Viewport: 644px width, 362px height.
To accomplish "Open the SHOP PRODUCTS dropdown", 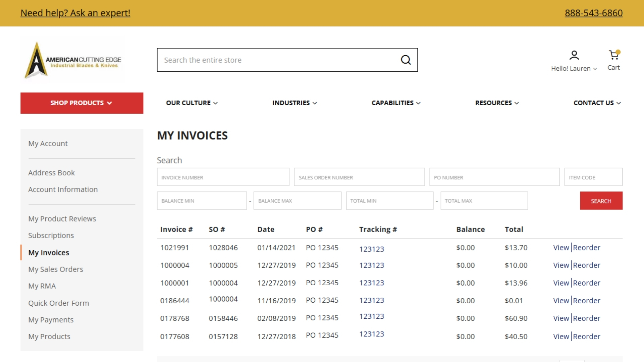I will tap(82, 103).
